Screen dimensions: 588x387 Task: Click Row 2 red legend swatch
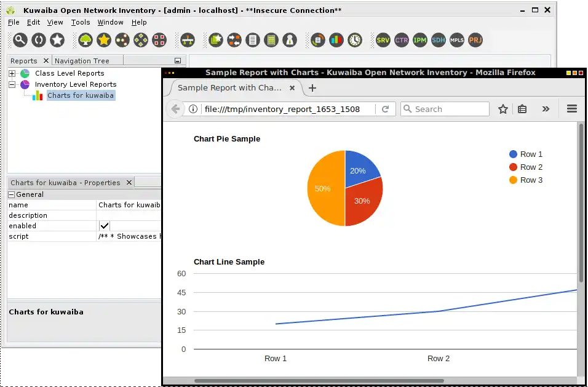[513, 167]
